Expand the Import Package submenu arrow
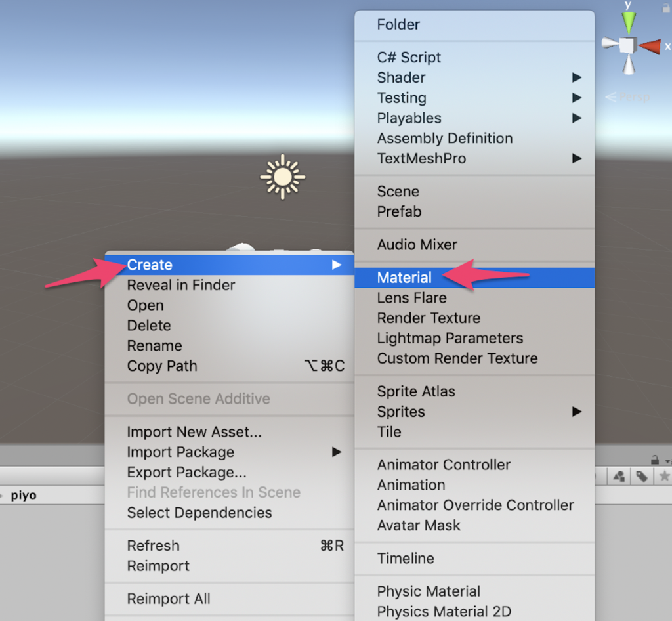This screenshot has width=672, height=621. pos(337,452)
